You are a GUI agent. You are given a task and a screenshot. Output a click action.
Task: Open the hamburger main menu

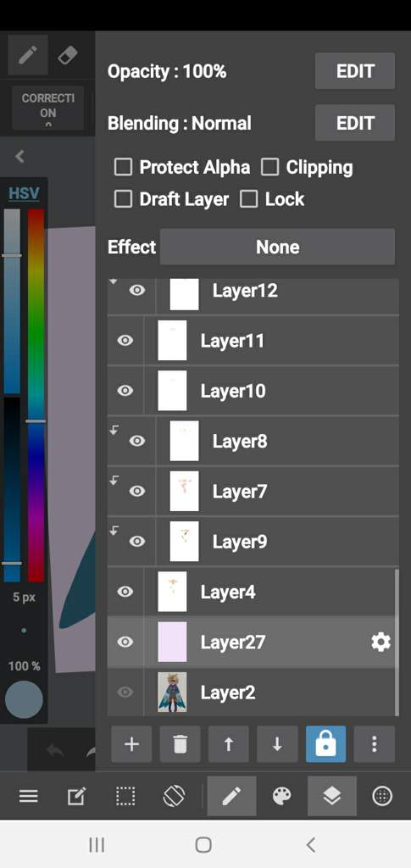click(29, 796)
